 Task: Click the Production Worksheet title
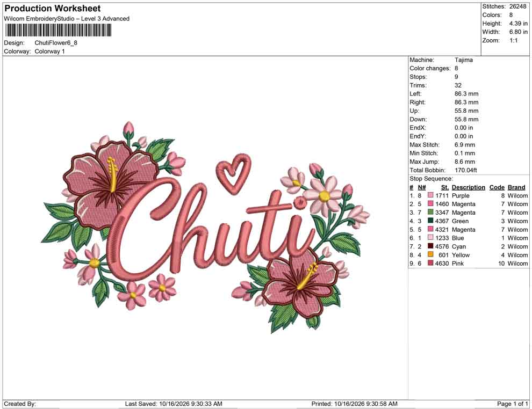click(x=52, y=9)
